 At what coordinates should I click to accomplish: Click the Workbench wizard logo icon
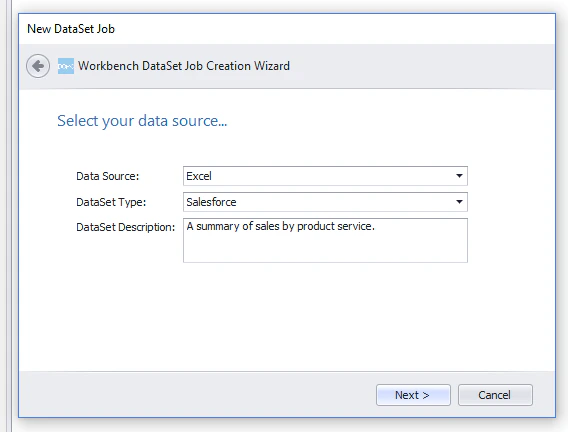pyautogui.click(x=66, y=66)
